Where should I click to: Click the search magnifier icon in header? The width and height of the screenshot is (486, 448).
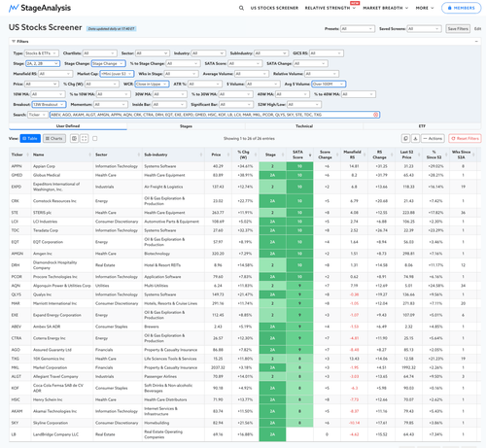tap(241, 8)
